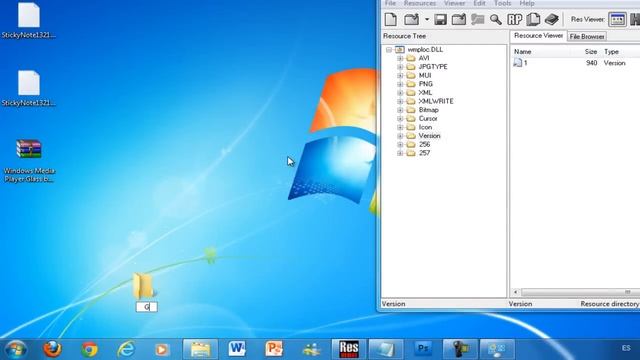Image resolution: width=640 pixels, height=360 pixels.
Task: Click the stacked documents icon in the toolbar
Action: tap(533, 19)
